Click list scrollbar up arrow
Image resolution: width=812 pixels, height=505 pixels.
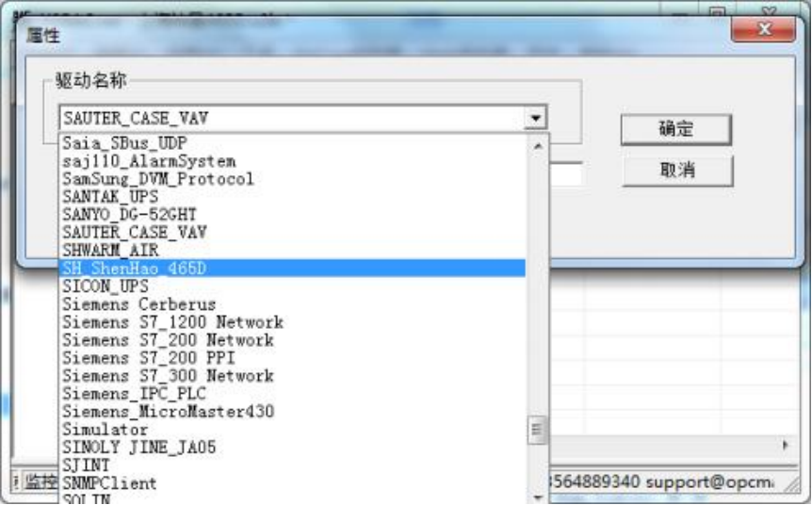pos(538,147)
